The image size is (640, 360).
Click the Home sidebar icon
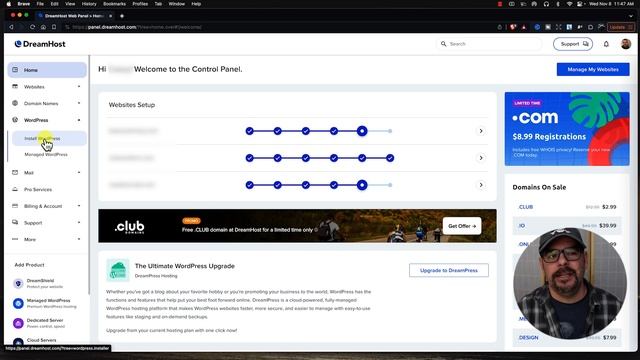click(x=15, y=70)
